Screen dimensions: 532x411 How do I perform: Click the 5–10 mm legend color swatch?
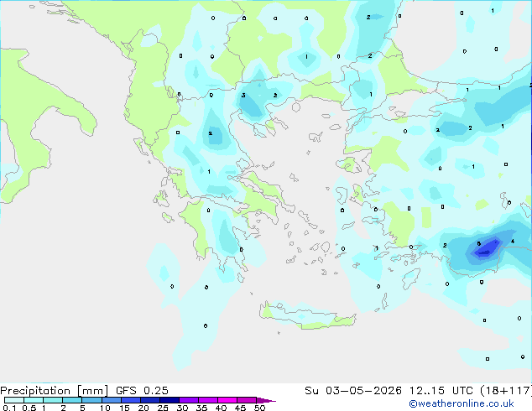(91, 400)
